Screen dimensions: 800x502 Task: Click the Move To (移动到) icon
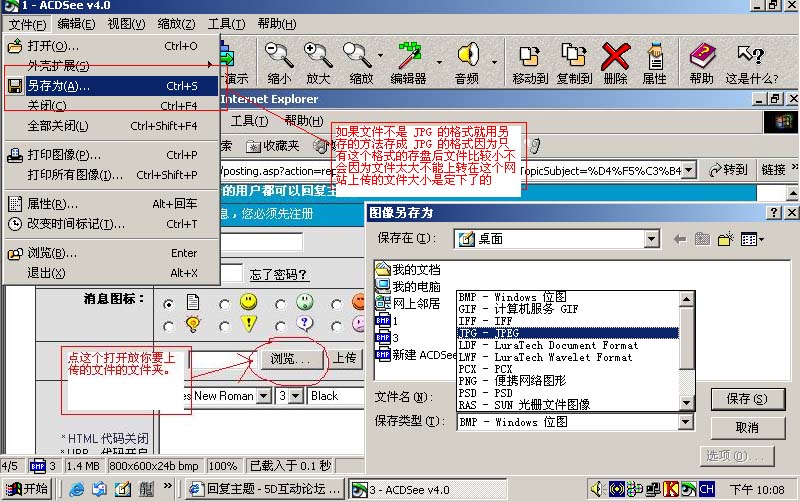tap(530, 56)
